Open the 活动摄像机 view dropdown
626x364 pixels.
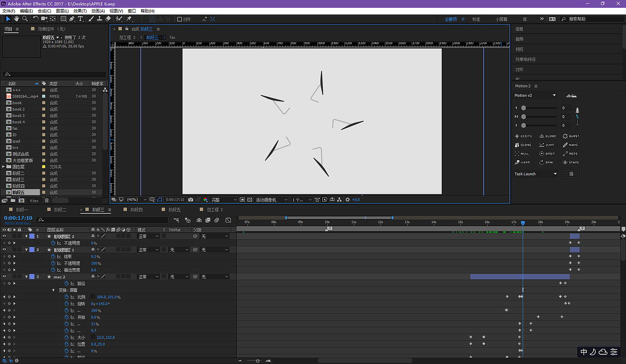(x=271, y=200)
